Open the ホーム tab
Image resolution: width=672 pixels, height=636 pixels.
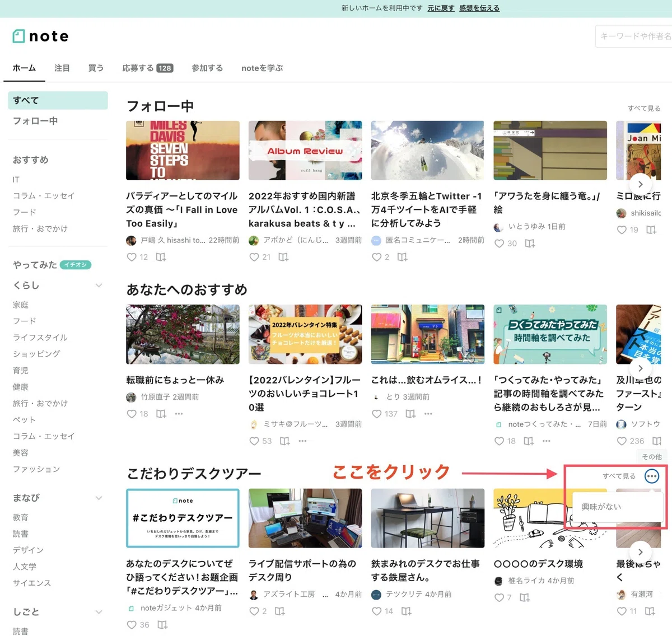point(24,68)
